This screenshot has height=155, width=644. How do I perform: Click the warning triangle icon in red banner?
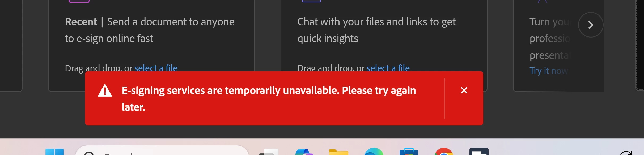click(x=105, y=91)
